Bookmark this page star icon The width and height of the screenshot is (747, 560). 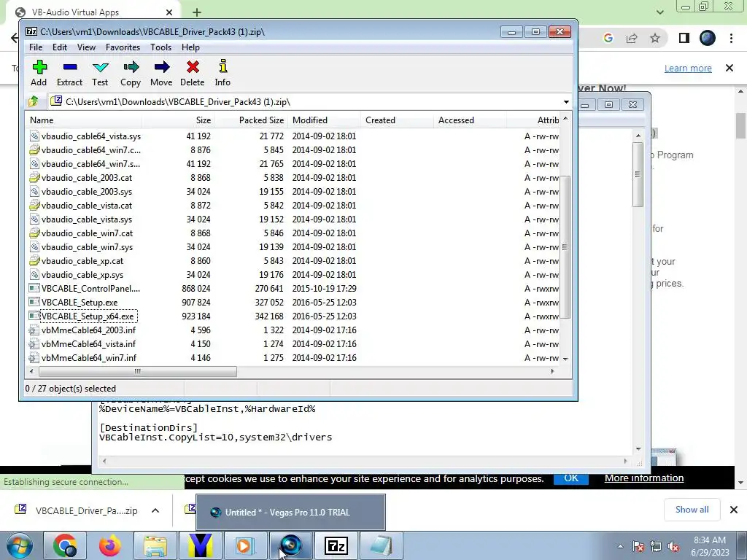point(655,38)
